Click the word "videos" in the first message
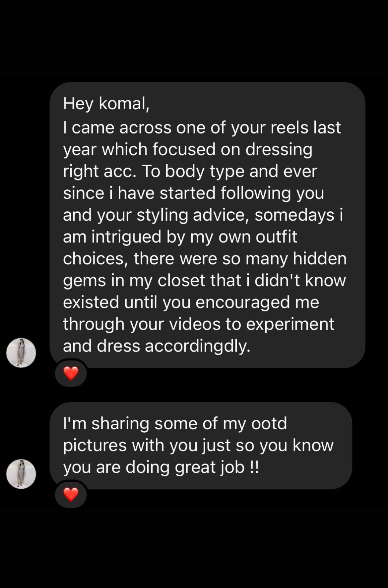Viewport: 388px width, 588px height. coord(195,324)
